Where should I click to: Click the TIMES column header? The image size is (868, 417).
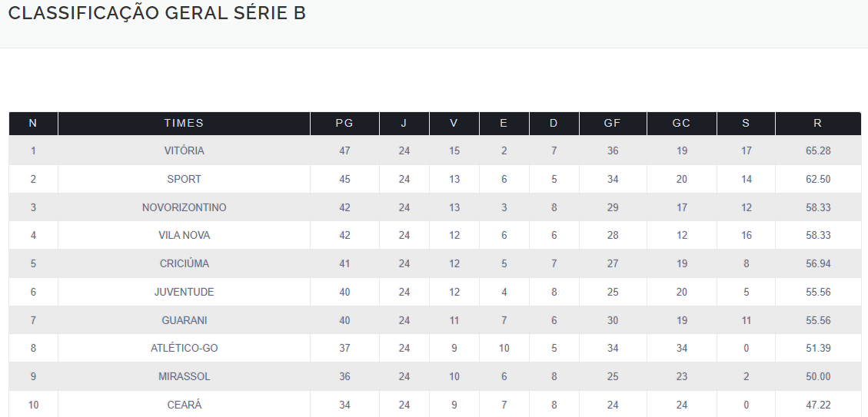click(x=184, y=123)
